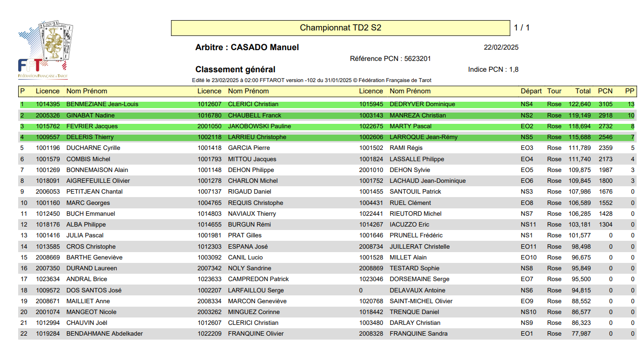Select player DEHON Philippe
644x345 pixels.
tap(251, 170)
